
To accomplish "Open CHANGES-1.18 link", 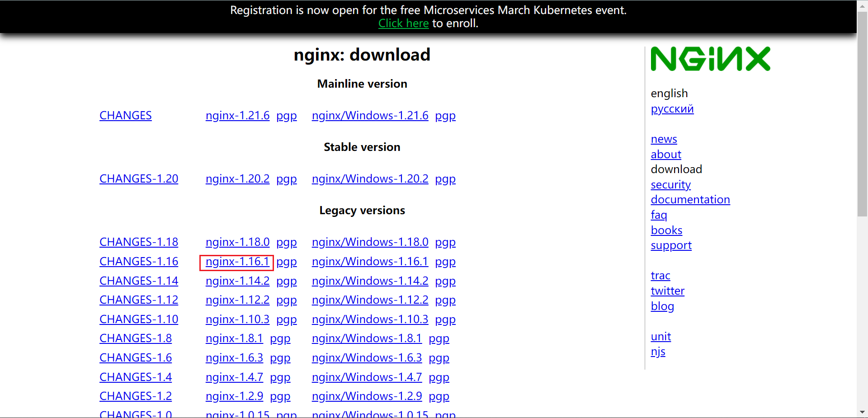I will [139, 242].
